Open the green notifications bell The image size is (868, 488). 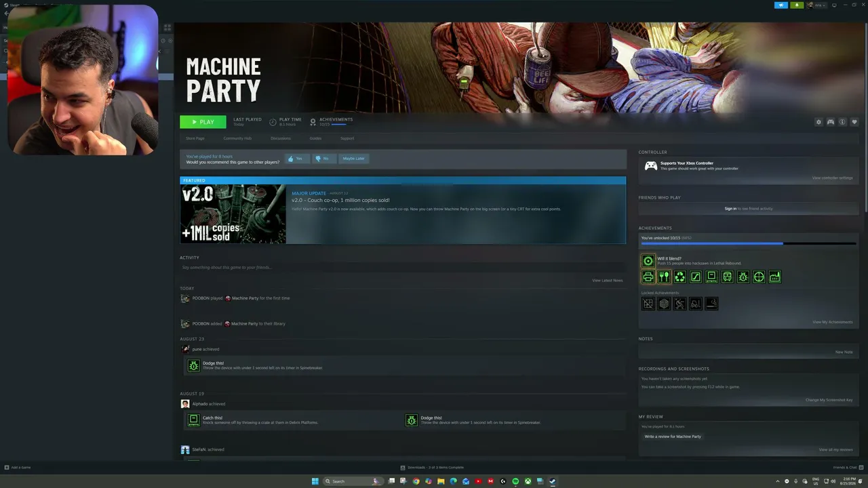coord(796,5)
